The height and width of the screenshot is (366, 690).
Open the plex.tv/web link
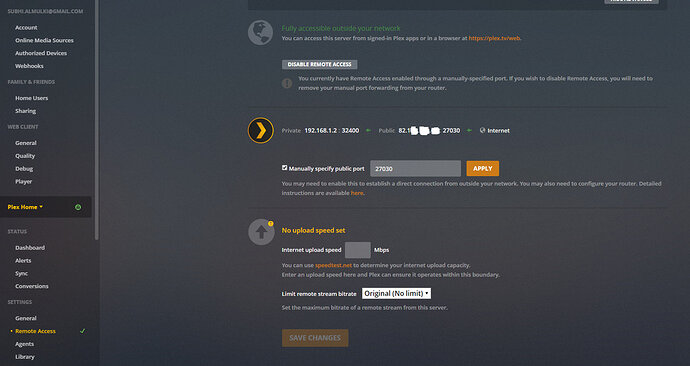[495, 38]
